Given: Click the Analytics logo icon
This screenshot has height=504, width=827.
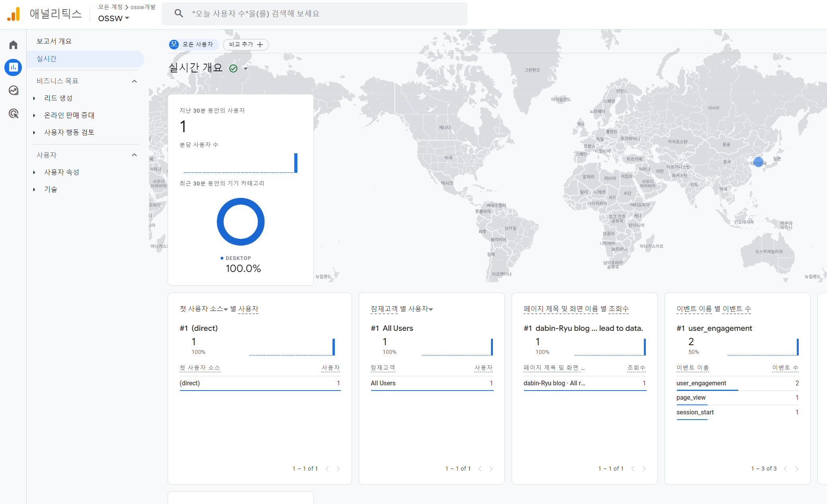Looking at the screenshot, I should pos(14,14).
